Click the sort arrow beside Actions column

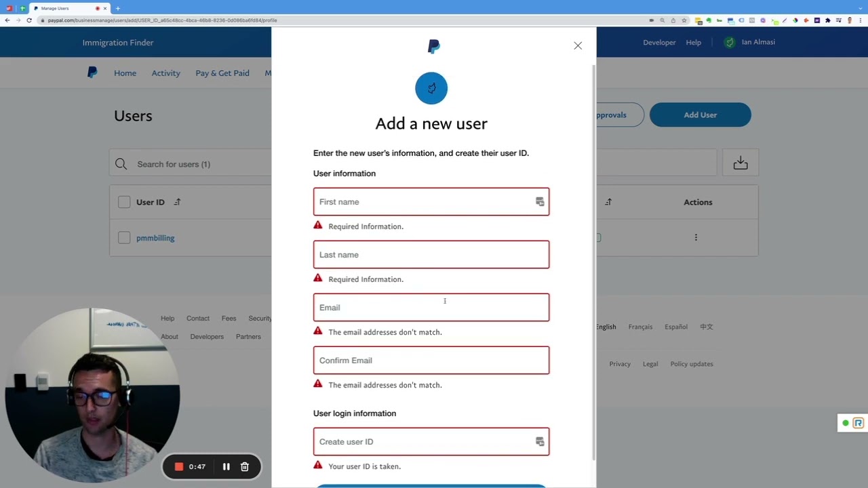click(x=608, y=202)
